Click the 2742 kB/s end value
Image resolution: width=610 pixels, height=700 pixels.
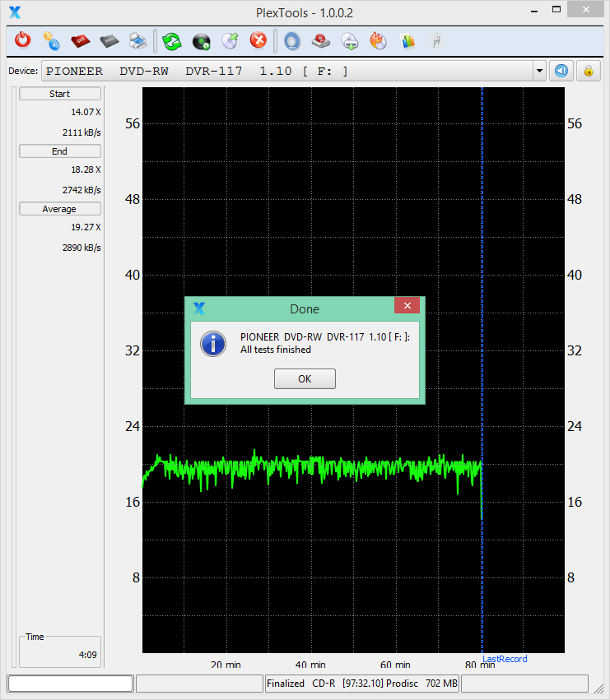click(x=81, y=190)
